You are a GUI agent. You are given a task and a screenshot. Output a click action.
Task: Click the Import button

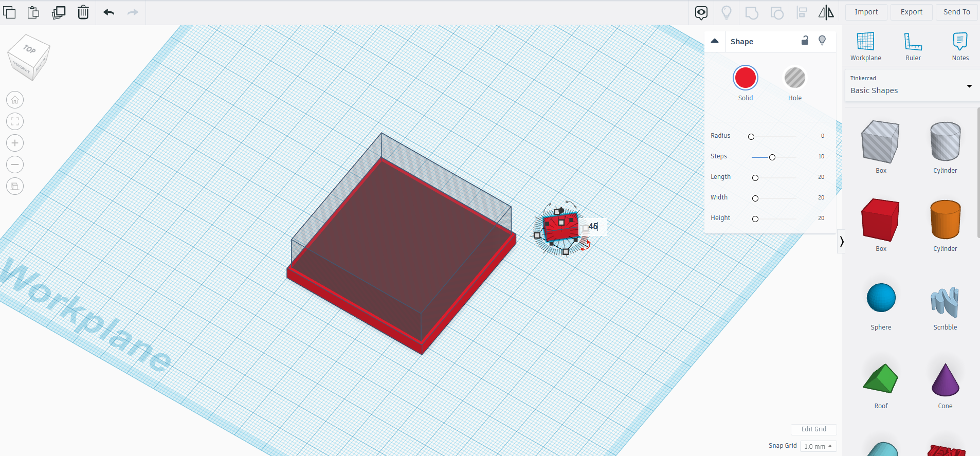(x=866, y=12)
